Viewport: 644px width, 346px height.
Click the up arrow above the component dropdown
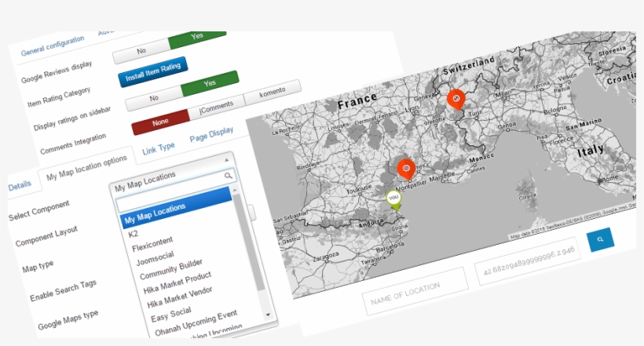pyautogui.click(x=226, y=159)
